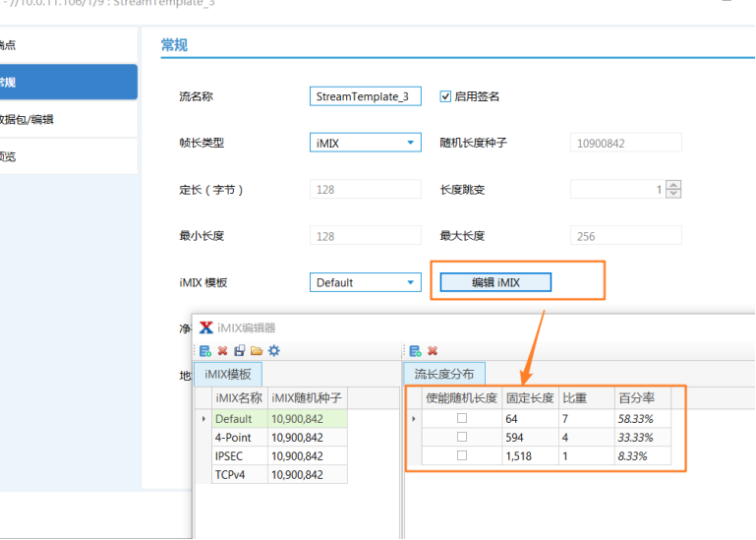Click the 定长(字节) field

coord(366,189)
